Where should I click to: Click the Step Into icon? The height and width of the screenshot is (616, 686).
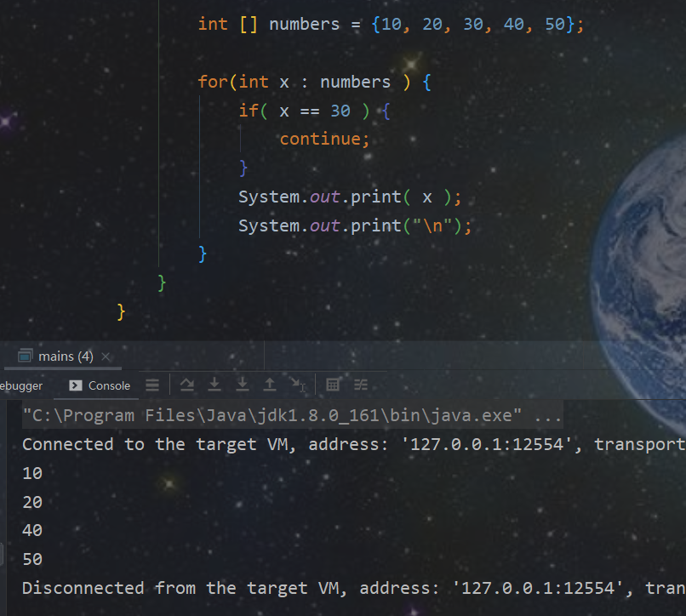(214, 385)
